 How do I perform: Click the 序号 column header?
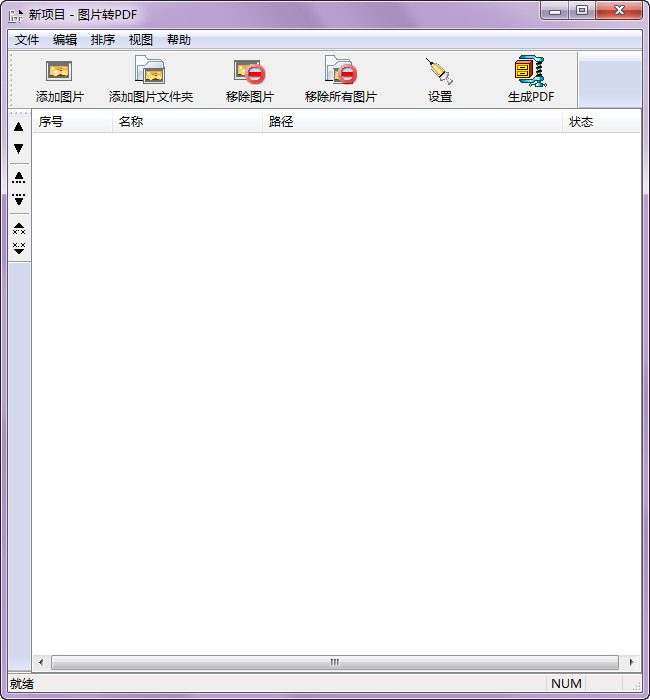click(72, 122)
